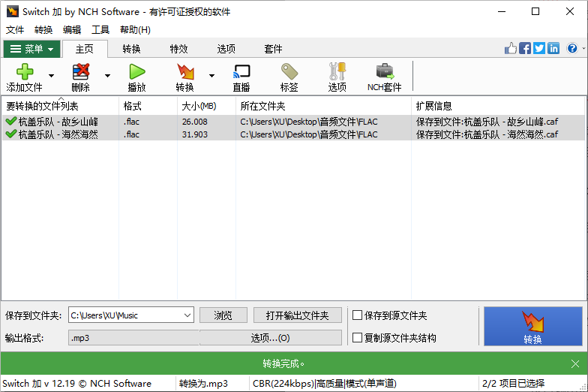588x392 pixels.
Task: Expand the toolbar 转换 dropdown arrow
Action: [211, 76]
